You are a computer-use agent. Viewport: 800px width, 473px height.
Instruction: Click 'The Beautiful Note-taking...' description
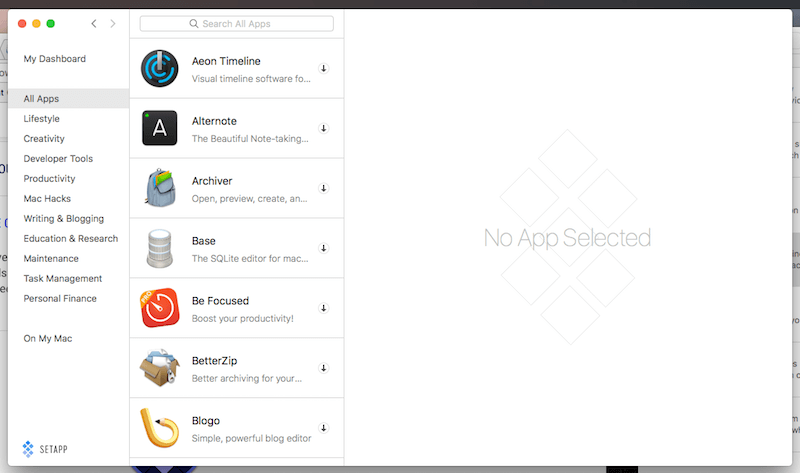[x=250, y=139]
